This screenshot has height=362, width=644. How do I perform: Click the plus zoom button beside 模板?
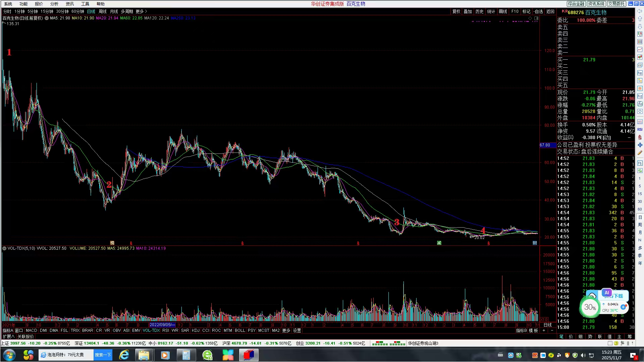click(x=544, y=330)
